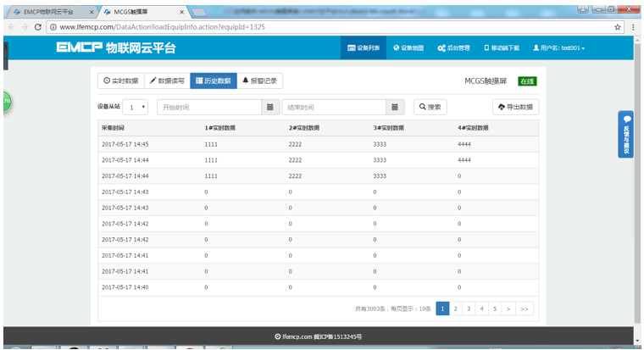Switch to the 报警记录 tab

[260, 81]
